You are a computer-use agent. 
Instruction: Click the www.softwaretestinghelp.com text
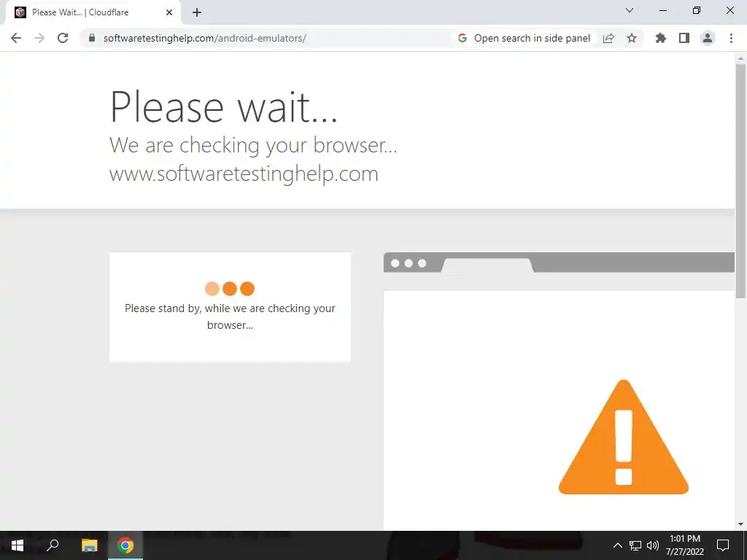pyautogui.click(x=244, y=174)
